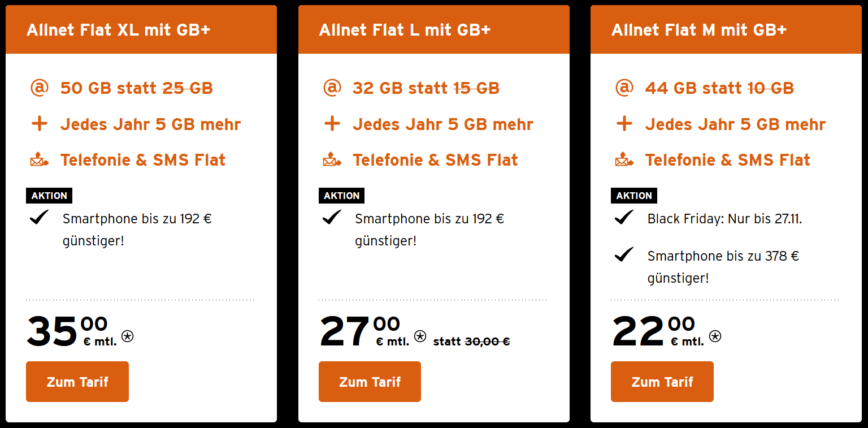The height and width of the screenshot is (428, 868).
Task: Click the plus icon in Flat L card
Action: (332, 124)
